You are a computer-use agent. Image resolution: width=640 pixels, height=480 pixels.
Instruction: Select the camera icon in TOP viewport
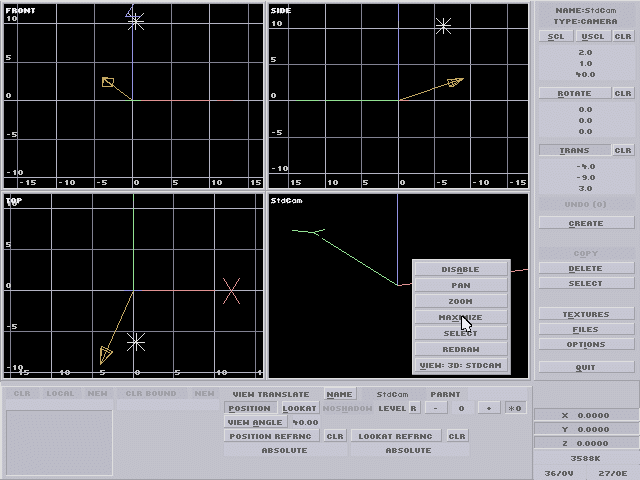pos(106,354)
